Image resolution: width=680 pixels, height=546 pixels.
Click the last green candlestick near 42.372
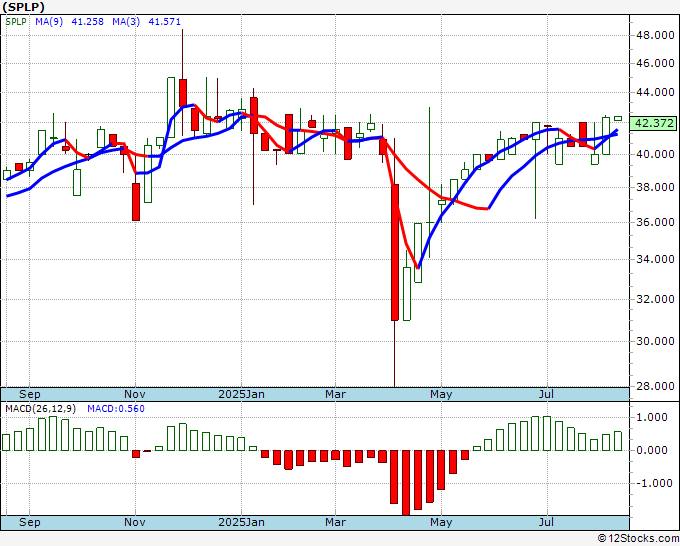point(618,118)
